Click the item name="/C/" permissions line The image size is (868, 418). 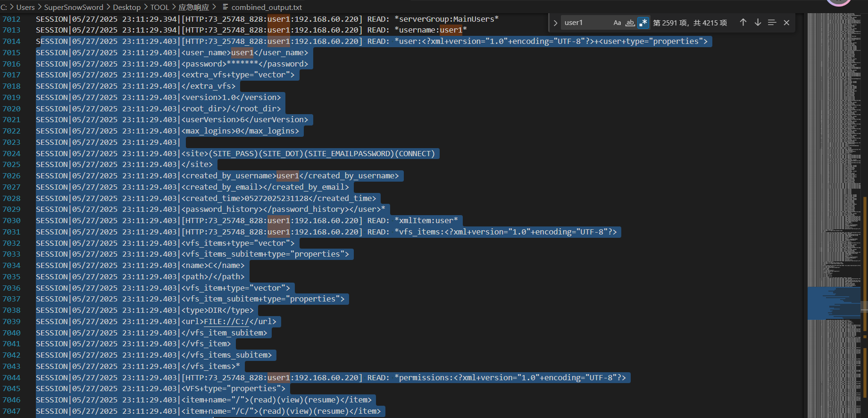pos(281,411)
